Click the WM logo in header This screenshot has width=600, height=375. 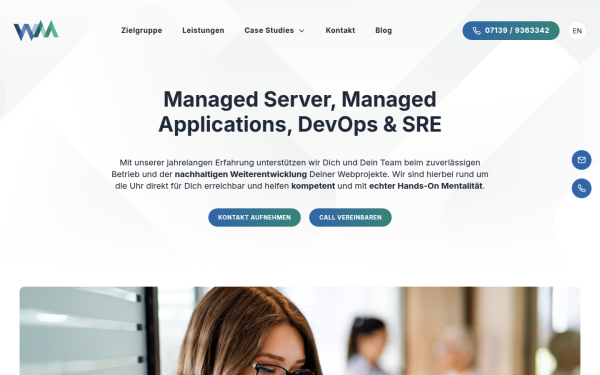point(36,30)
